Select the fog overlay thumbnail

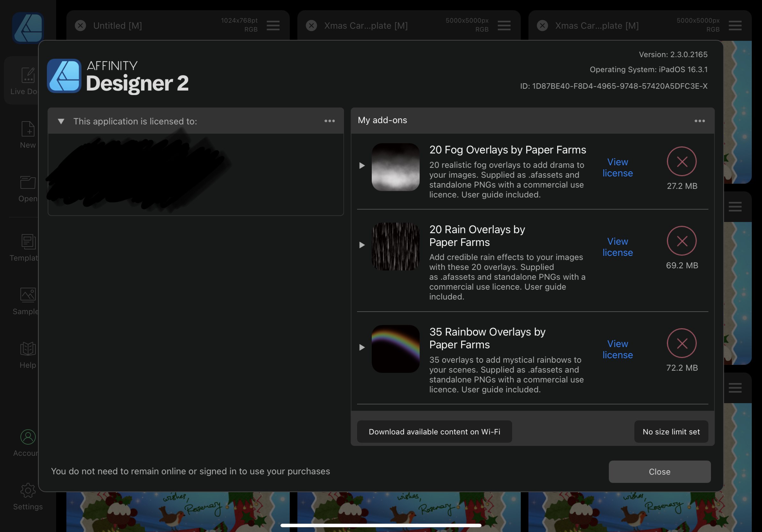tap(395, 167)
